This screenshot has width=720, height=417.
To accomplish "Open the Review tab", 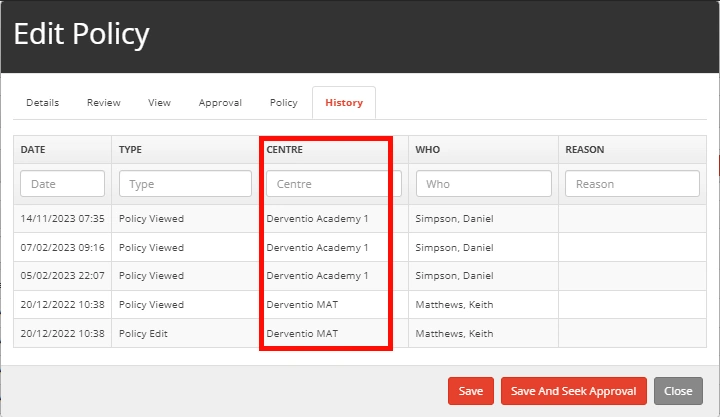I will click(103, 103).
